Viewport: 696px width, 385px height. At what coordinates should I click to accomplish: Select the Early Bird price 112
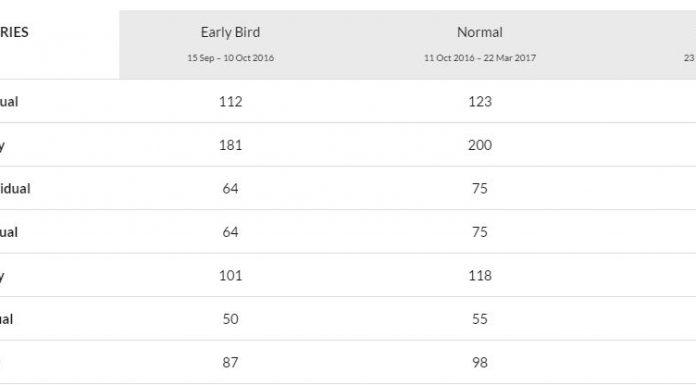[230, 102]
